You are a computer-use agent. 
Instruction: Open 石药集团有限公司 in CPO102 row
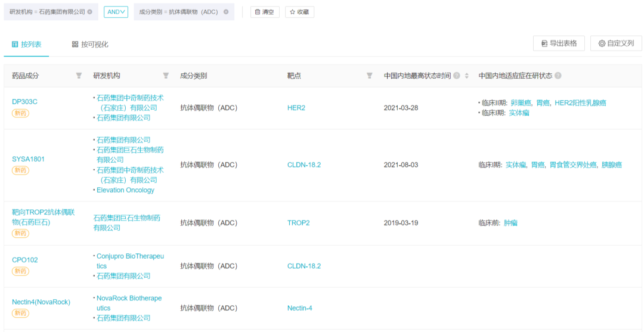pos(123,276)
